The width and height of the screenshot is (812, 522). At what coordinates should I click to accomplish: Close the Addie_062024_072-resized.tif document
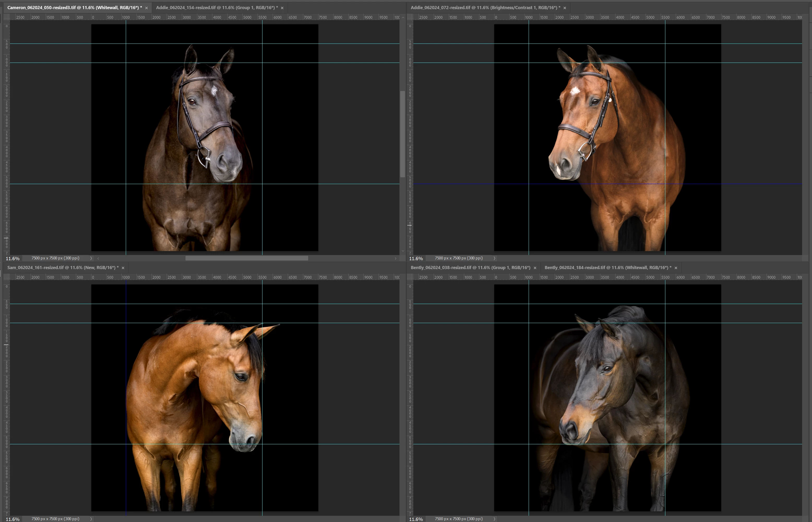point(565,8)
